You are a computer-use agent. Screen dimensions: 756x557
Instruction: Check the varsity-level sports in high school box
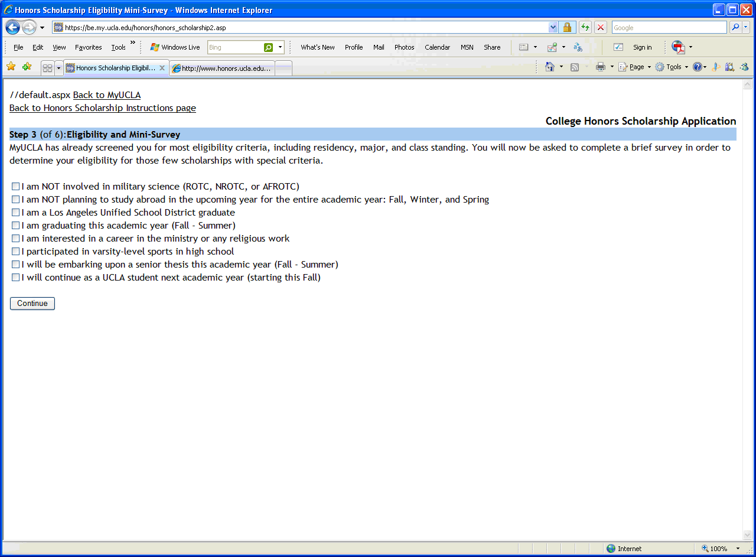(x=16, y=252)
